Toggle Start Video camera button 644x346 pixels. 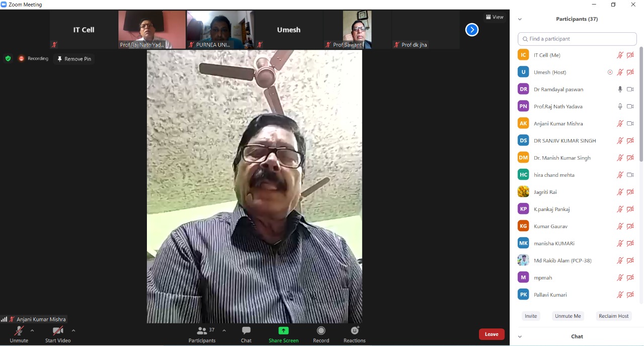[x=58, y=331]
